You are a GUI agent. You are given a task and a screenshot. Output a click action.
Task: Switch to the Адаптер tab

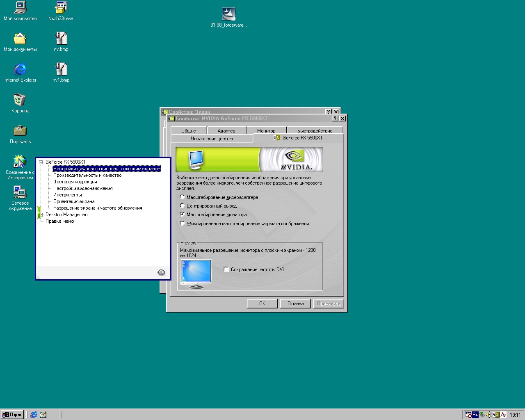coord(226,131)
